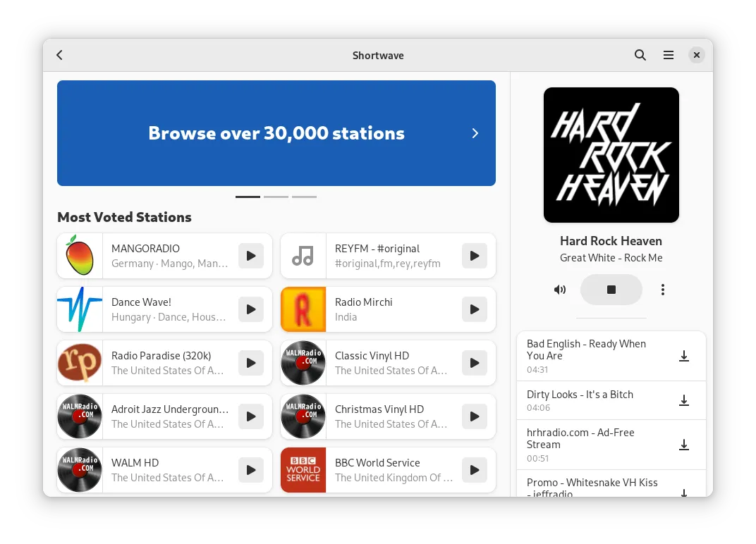Switch to the third carousel page indicator
This screenshot has height=544, width=756.
304,197
